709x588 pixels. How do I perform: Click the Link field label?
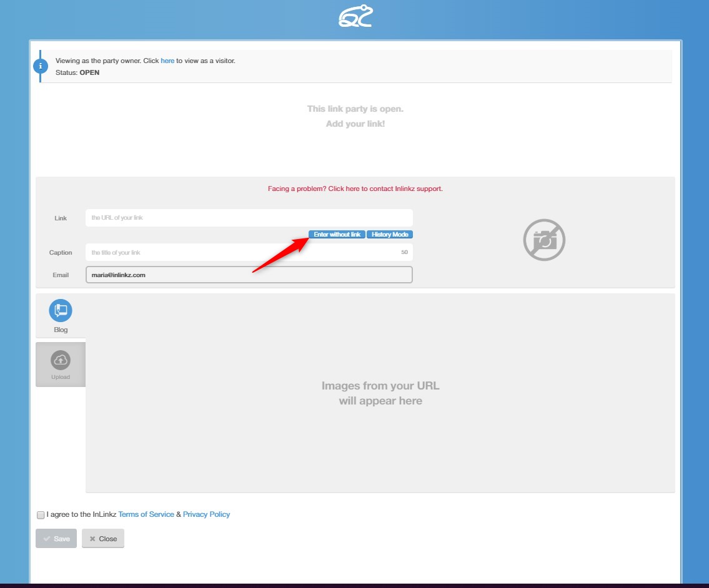[61, 218]
